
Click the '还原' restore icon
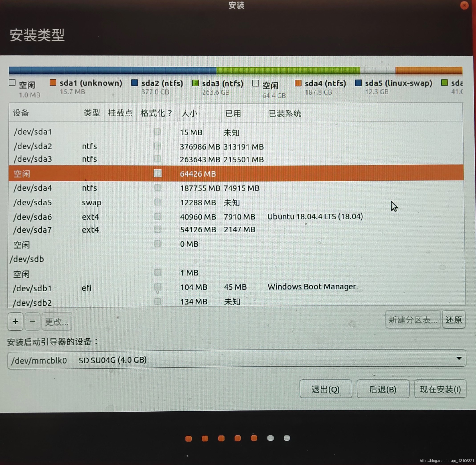(x=454, y=321)
